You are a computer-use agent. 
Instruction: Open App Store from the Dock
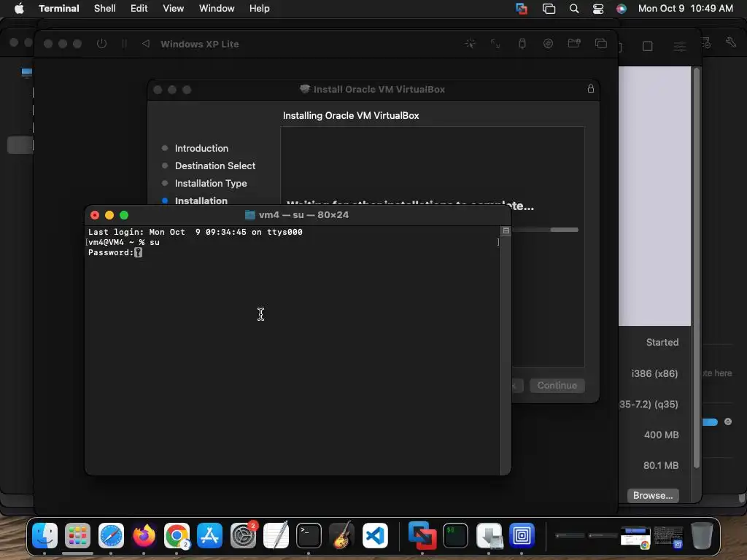[209, 535]
